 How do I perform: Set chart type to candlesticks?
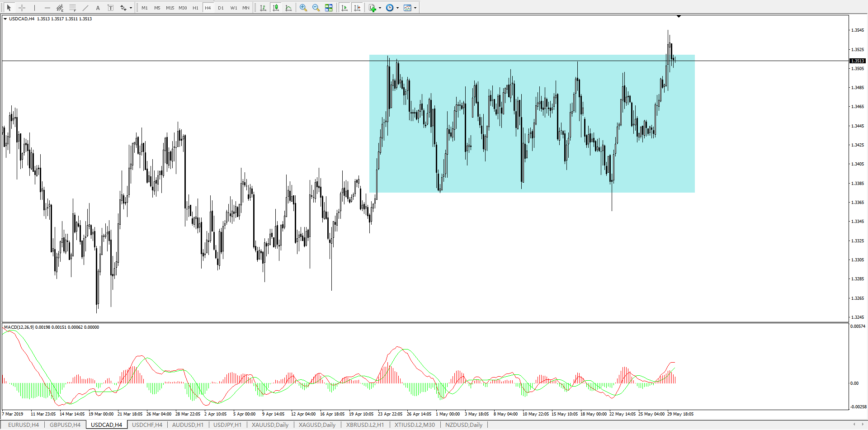(276, 8)
